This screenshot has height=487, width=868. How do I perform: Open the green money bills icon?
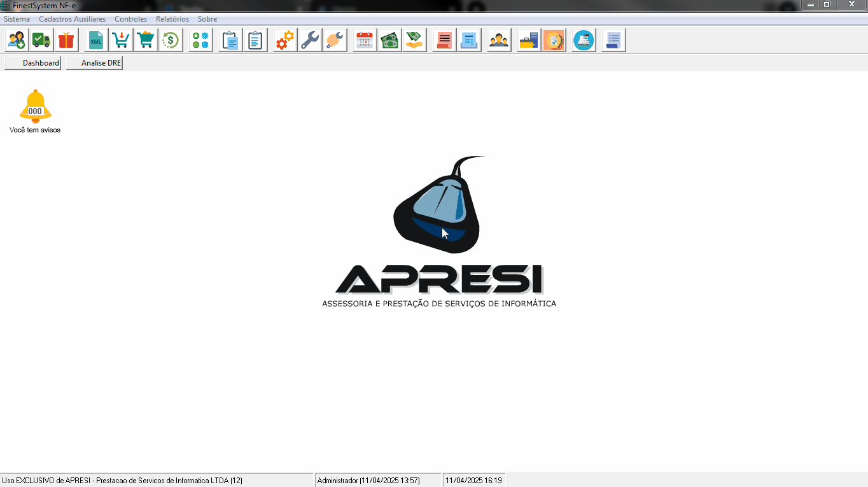(x=389, y=40)
